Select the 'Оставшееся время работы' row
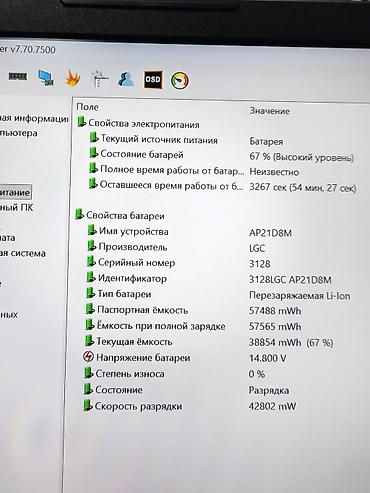 click(x=222, y=186)
